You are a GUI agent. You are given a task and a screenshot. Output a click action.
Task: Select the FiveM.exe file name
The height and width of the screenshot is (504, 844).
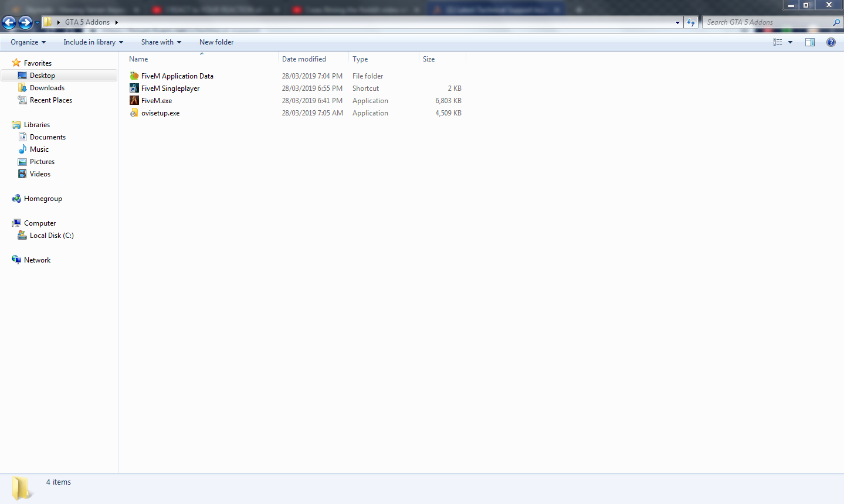point(157,101)
